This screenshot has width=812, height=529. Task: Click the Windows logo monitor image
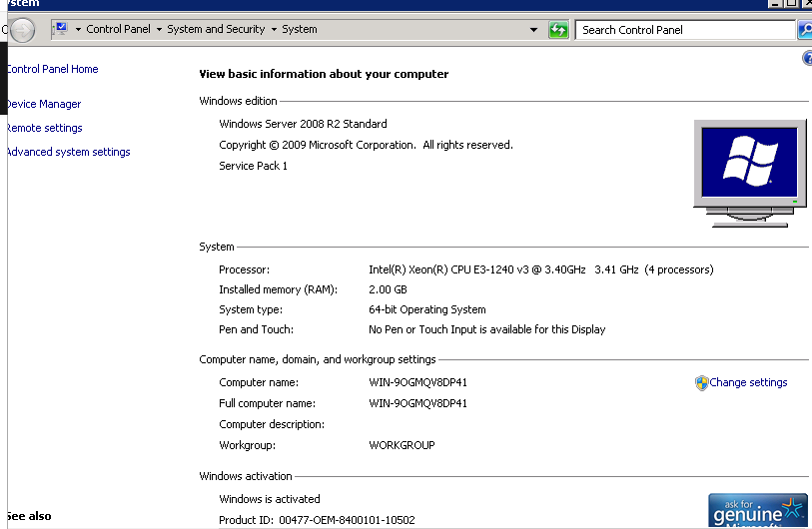[x=749, y=167]
